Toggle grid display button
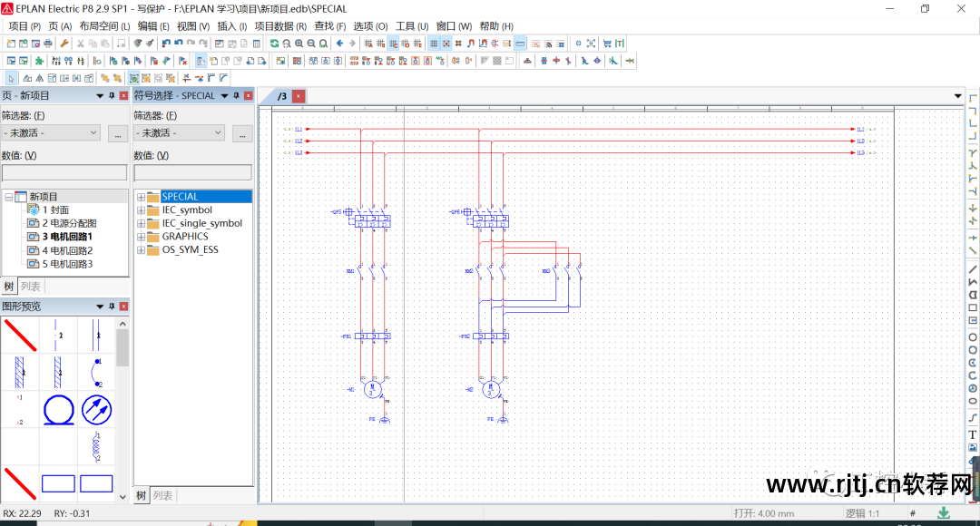Viewport: 980px width, 526px height. (434, 44)
